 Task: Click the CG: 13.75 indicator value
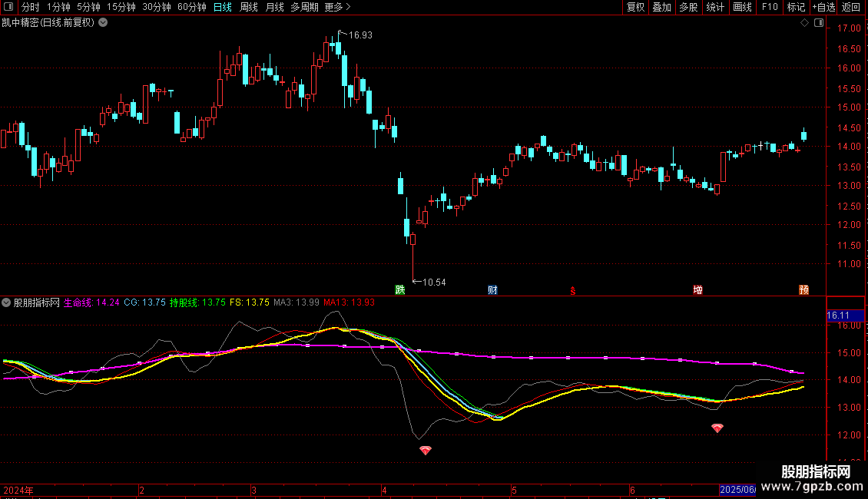pyautogui.click(x=144, y=302)
